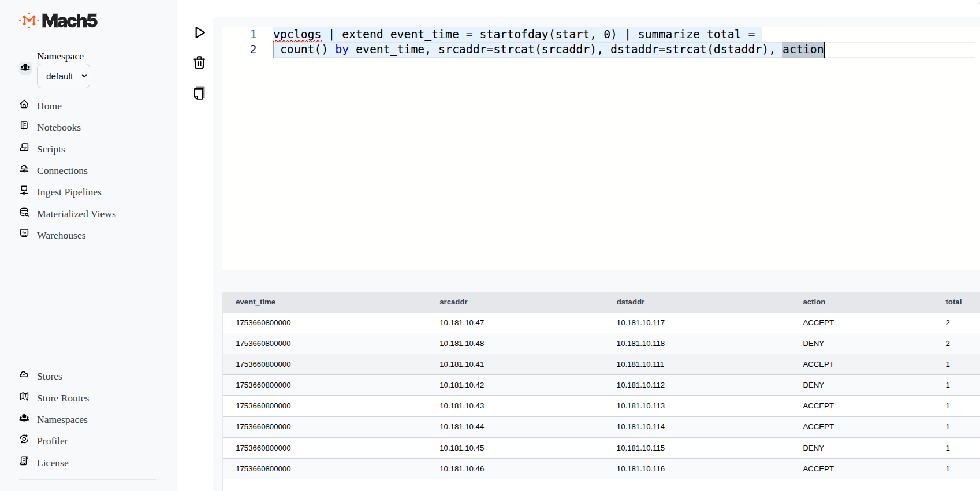Click the Namespace people icon

25,68
